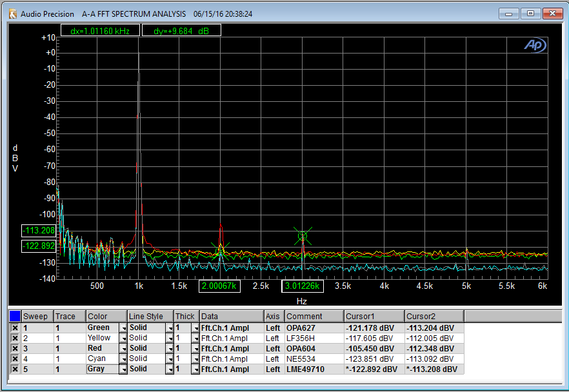Open thickness dropdown for LME49710 row

tap(195, 369)
